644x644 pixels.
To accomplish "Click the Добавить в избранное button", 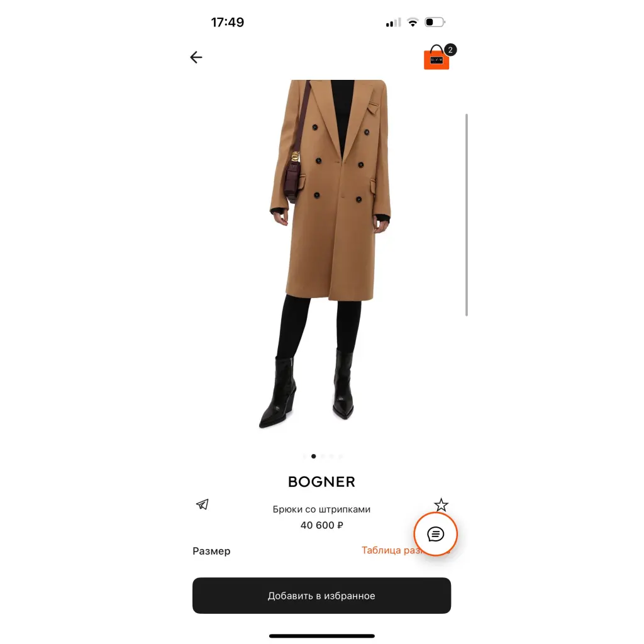I will 321,596.
